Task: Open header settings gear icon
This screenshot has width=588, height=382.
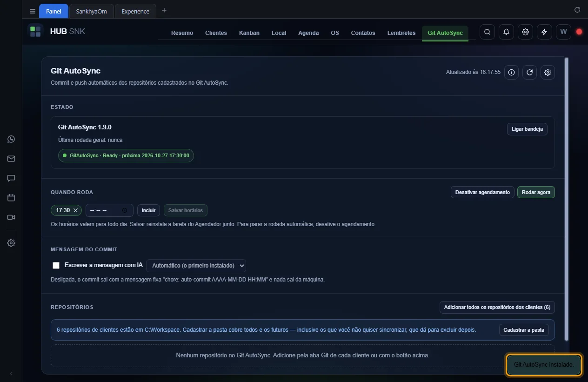Action: click(x=525, y=32)
